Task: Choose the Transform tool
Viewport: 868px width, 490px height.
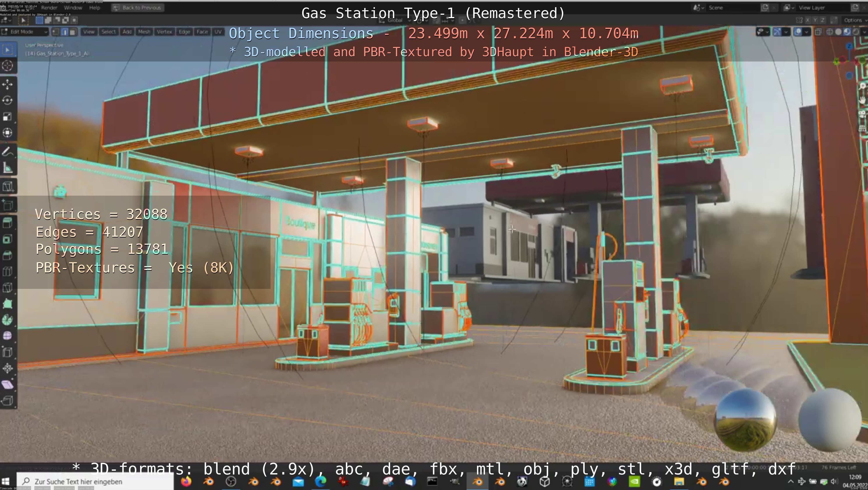Action: click(7, 133)
